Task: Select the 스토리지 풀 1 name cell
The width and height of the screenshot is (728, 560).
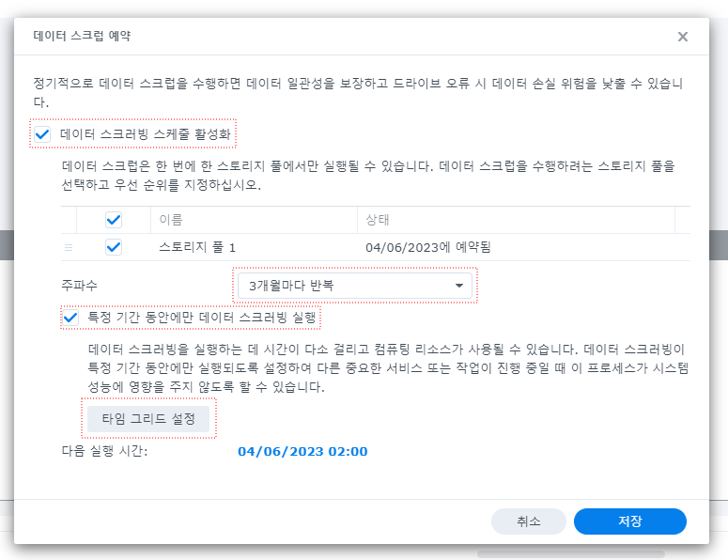Action: click(x=197, y=247)
